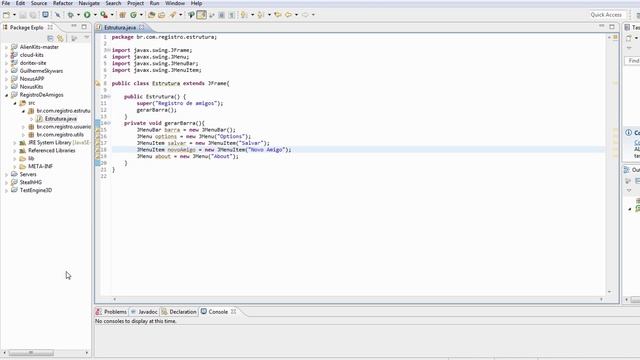Viewport: 640px width, 360px height.
Task: Expand the br.com.registro.utils package
Action: [x=23, y=135]
